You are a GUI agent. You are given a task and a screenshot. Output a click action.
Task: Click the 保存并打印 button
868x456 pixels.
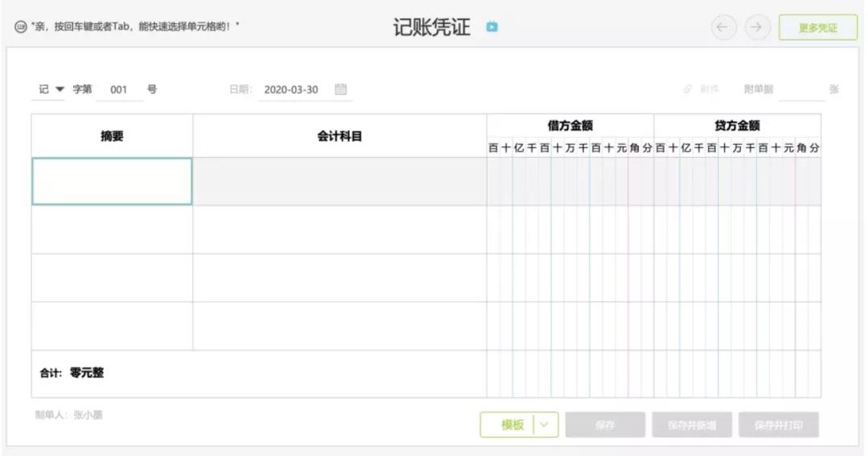[778, 425]
